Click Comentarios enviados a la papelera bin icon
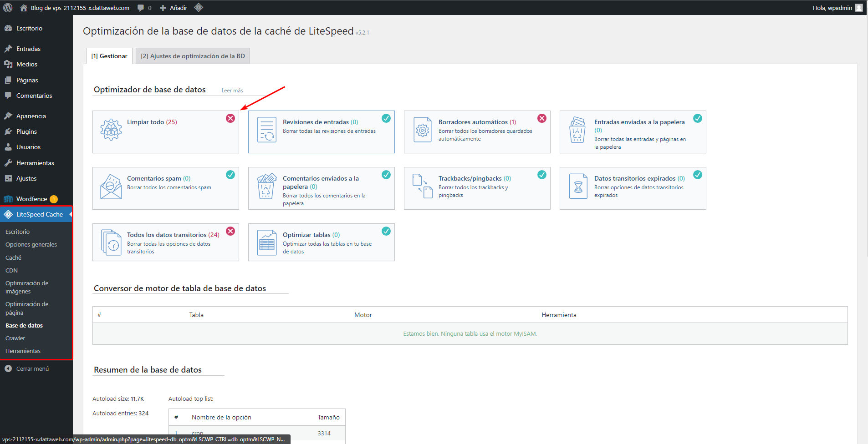 267,186
